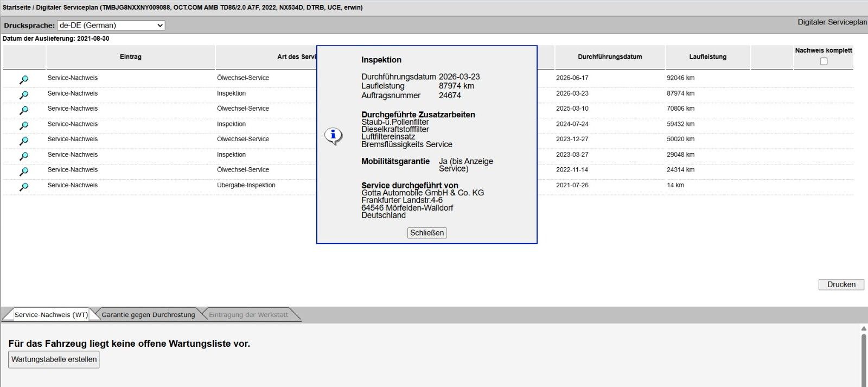Click the Luftfiltereinsatz entry in popup
This screenshot has height=387, width=868.
pyautogui.click(x=388, y=137)
